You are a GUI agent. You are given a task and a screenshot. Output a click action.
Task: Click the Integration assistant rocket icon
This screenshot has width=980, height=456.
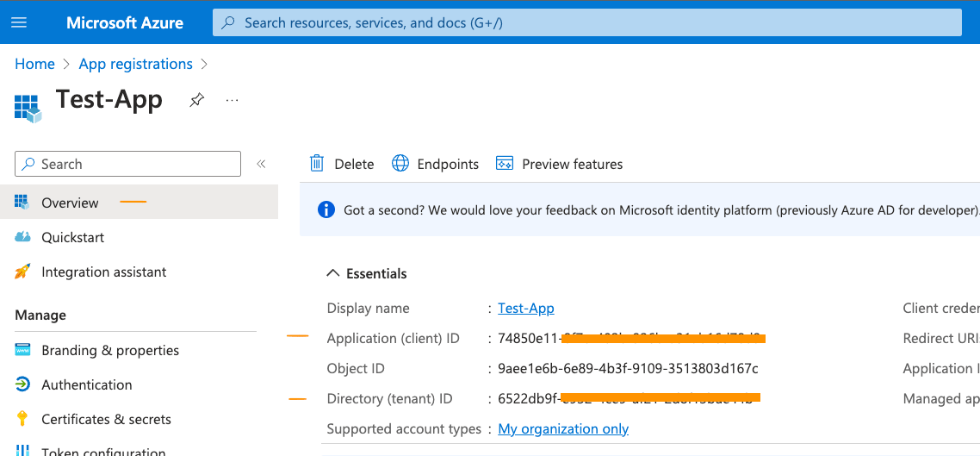coord(22,272)
